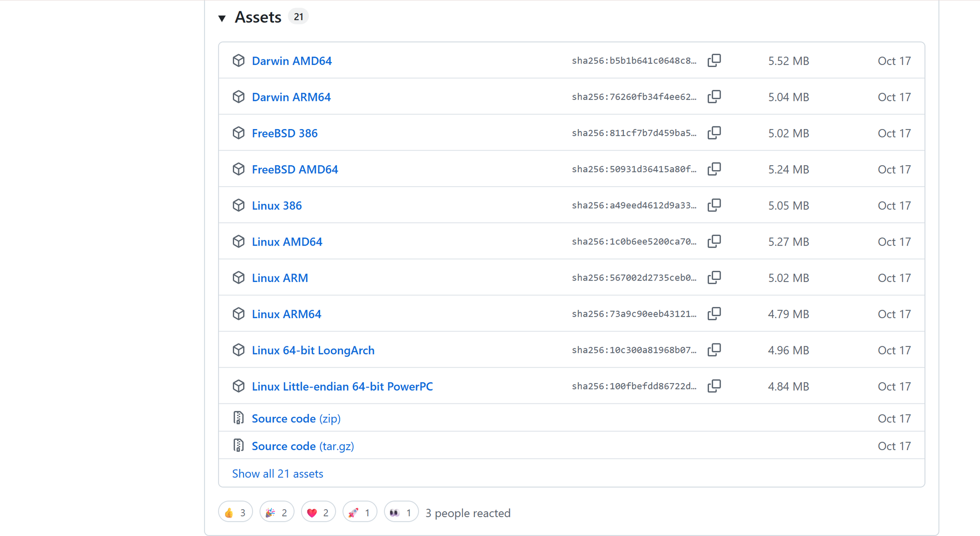Copy the Darwin ARM64 sha256 hash
Image resolution: width=980 pixels, height=536 pixels.
pyautogui.click(x=714, y=97)
